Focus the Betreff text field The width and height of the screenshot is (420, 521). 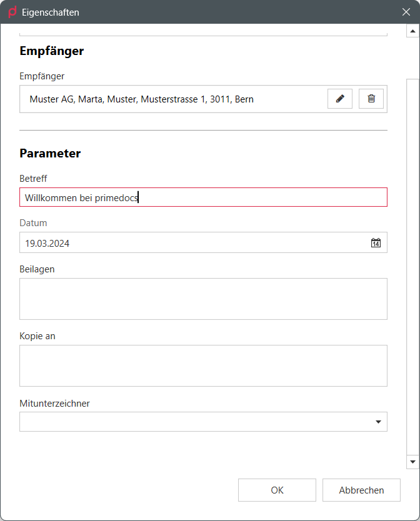(x=203, y=197)
